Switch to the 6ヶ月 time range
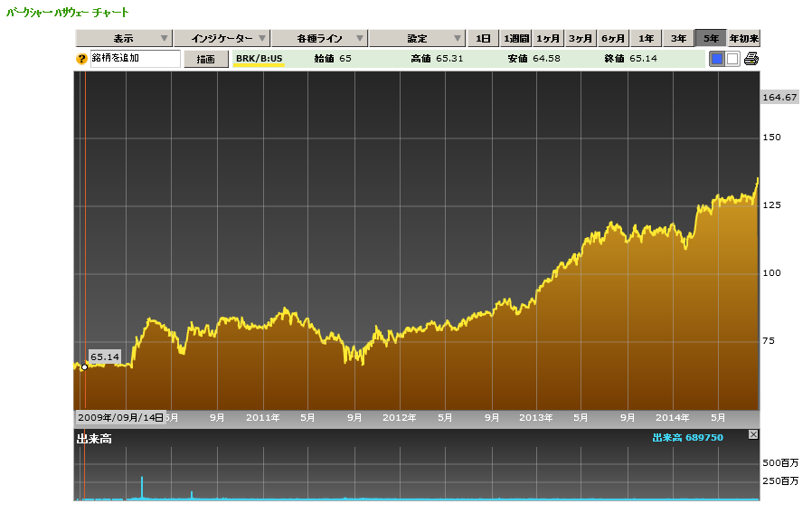The width and height of the screenshot is (812, 523). tap(613, 38)
